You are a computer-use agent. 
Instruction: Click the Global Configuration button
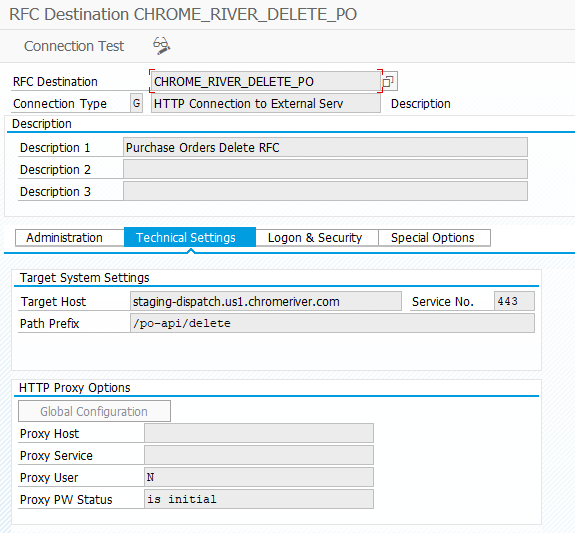(x=94, y=411)
